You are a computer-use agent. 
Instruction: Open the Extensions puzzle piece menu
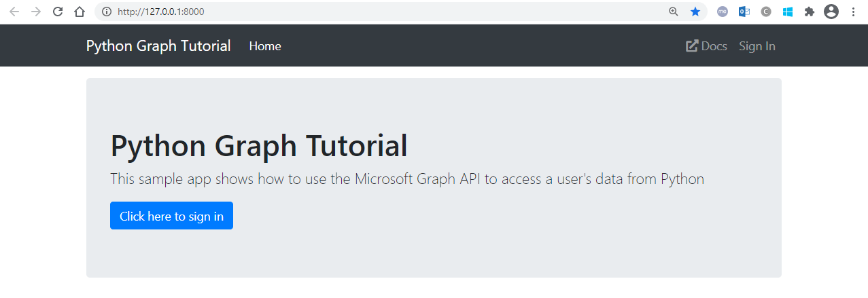point(809,12)
